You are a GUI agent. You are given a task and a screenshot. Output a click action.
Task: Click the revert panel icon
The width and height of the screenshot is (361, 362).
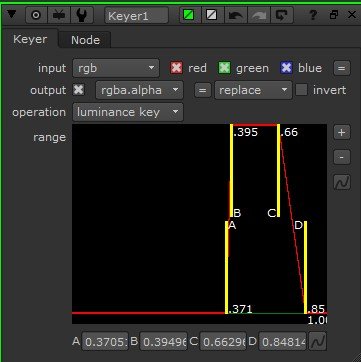[x=281, y=15]
